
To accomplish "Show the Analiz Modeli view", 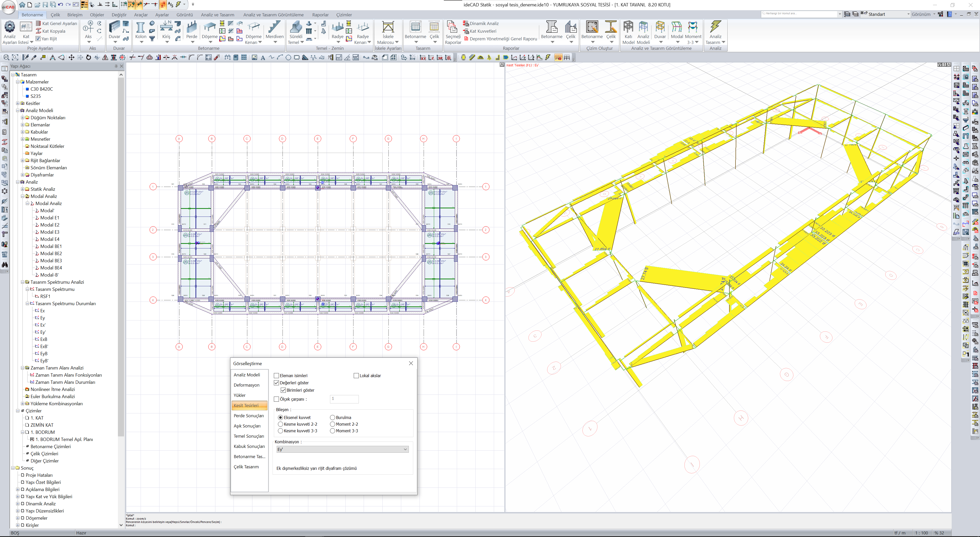I will pyautogui.click(x=643, y=32).
